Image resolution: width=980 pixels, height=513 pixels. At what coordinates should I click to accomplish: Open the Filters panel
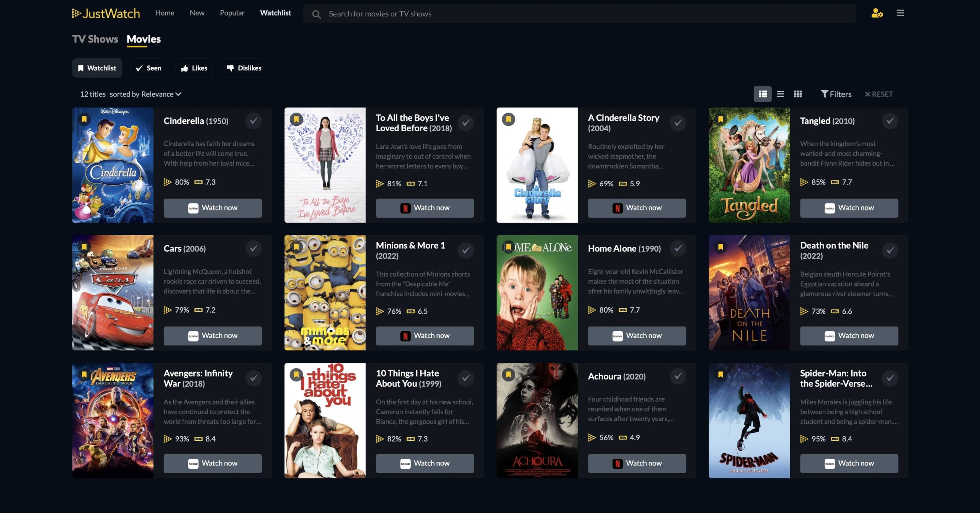coord(836,94)
